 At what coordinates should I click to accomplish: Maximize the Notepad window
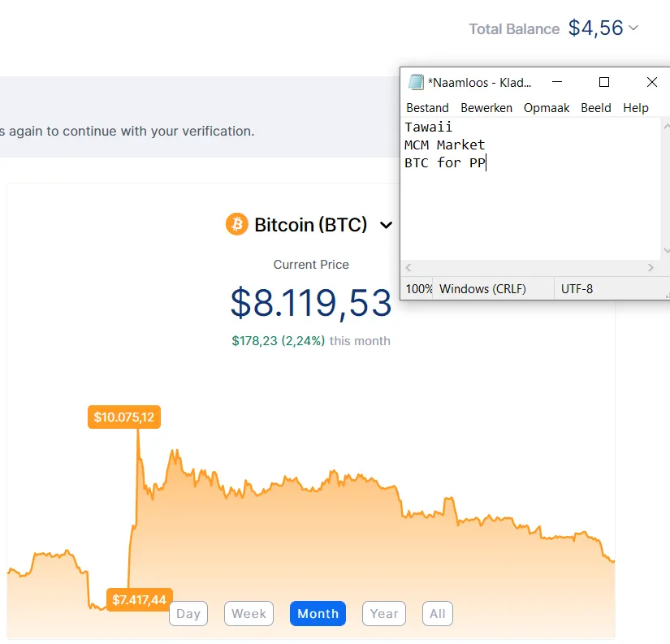[604, 82]
